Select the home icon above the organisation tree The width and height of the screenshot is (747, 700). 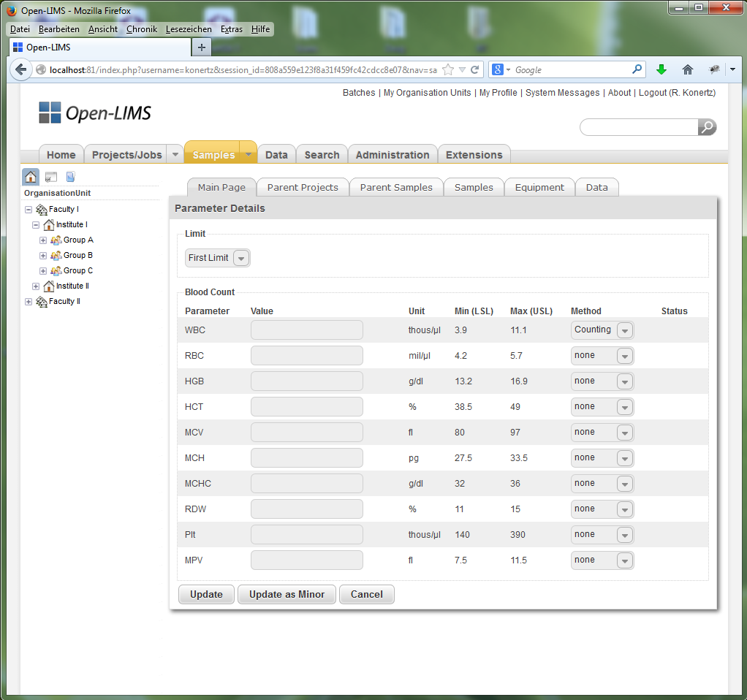30,176
